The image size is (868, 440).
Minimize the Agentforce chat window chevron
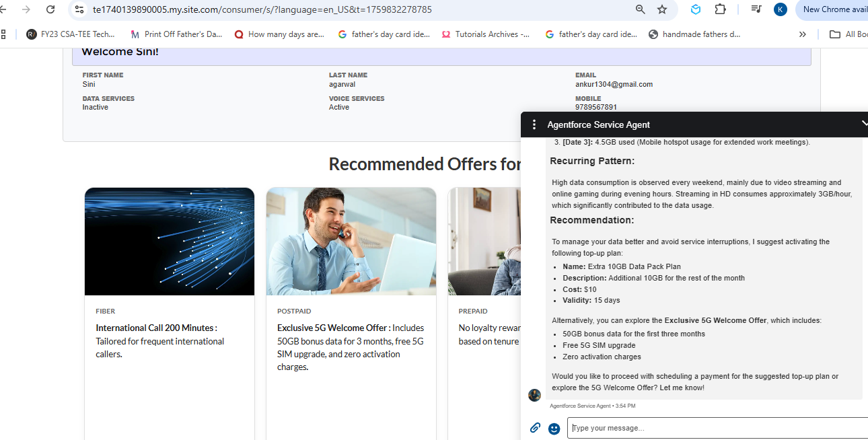[x=864, y=124]
